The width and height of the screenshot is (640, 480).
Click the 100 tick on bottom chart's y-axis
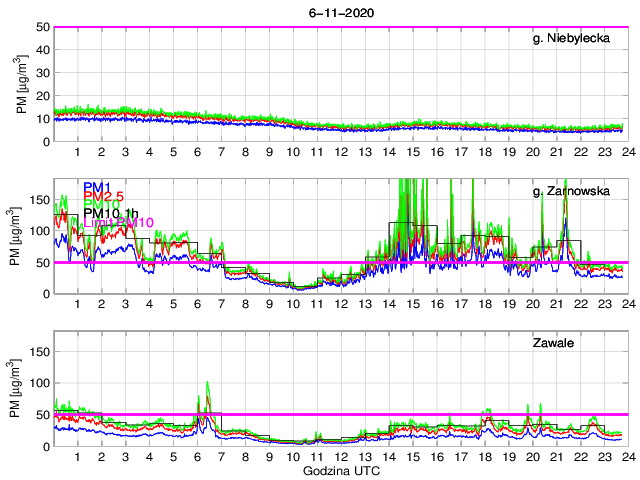pyautogui.click(x=38, y=382)
